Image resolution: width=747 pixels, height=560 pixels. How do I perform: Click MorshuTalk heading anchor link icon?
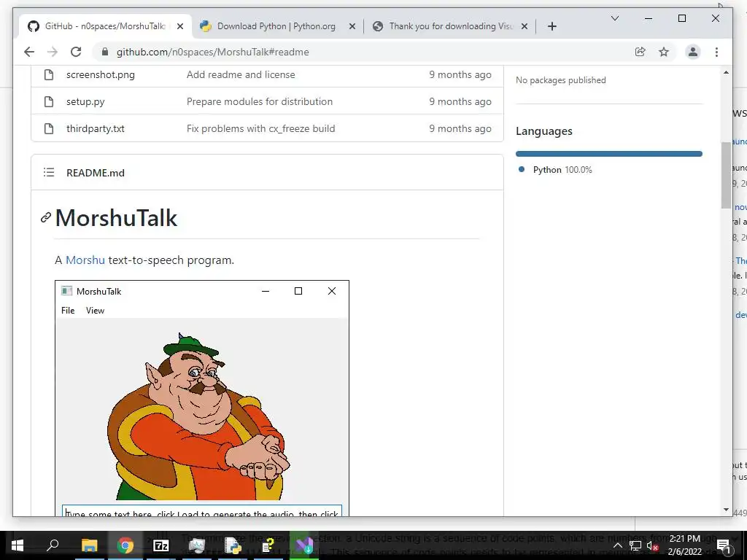[x=46, y=217]
